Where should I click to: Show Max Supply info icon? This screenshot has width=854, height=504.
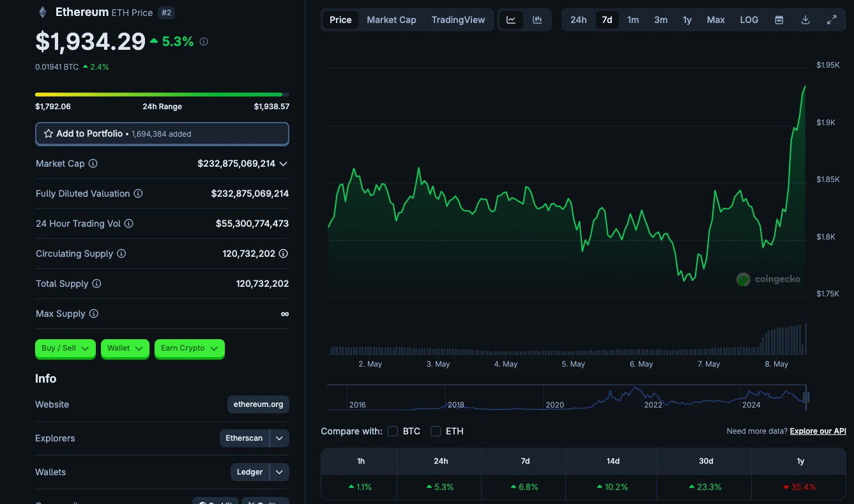tap(94, 314)
